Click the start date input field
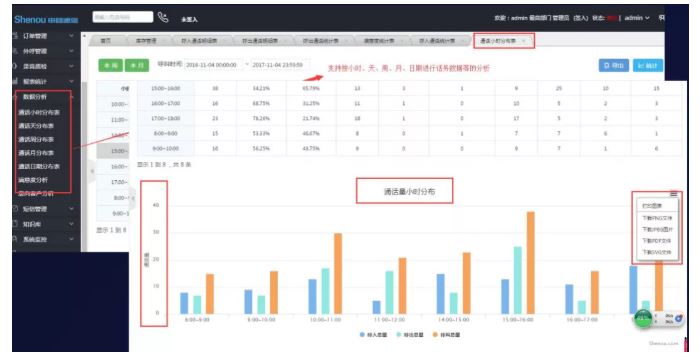Screen dimensions: 699x362 (x=213, y=65)
